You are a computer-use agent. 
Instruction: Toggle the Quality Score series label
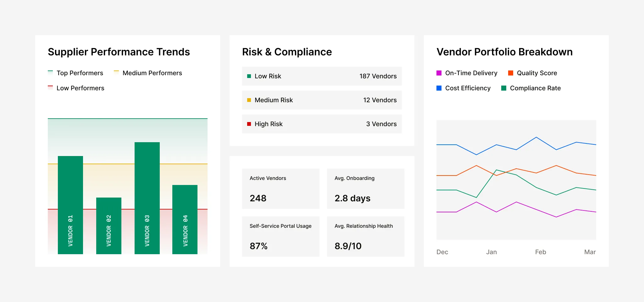pyautogui.click(x=537, y=73)
